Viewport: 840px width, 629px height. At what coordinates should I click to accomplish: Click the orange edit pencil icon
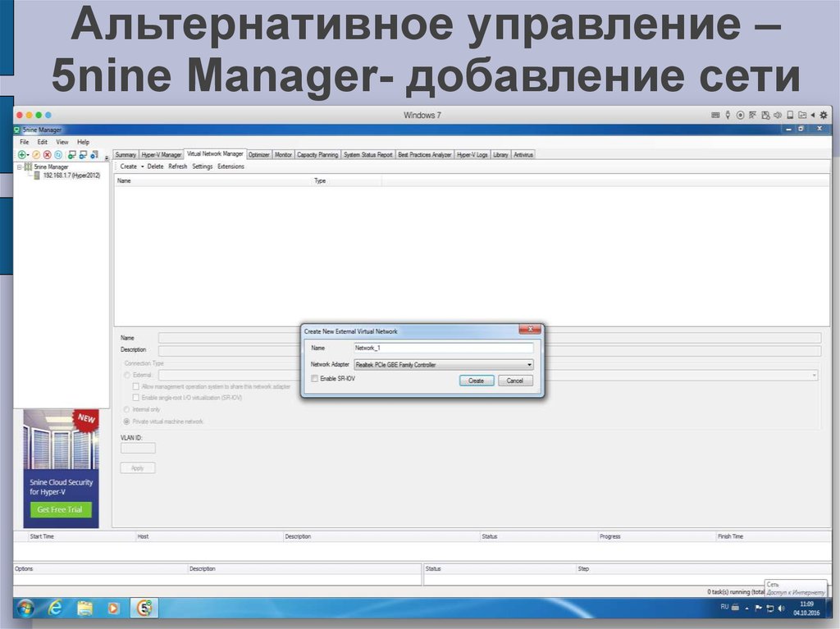pyautogui.click(x=36, y=155)
